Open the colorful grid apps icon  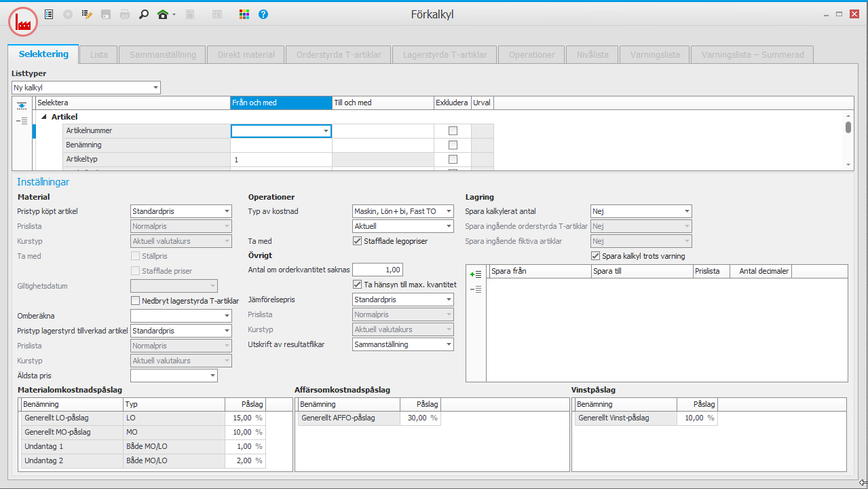pos(244,14)
